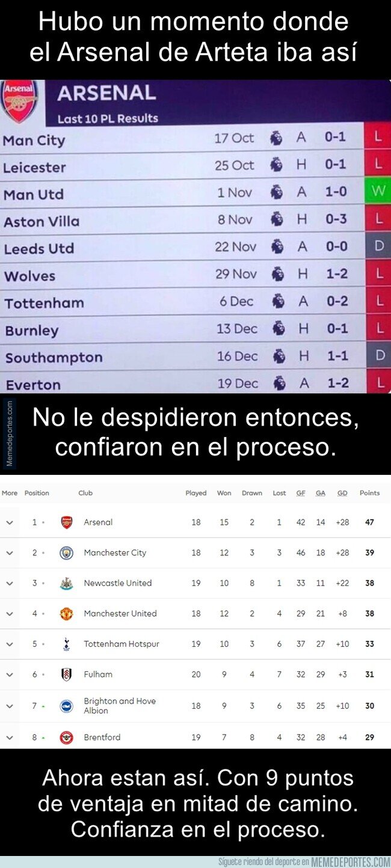The height and width of the screenshot is (868, 391).
Task: Click the Arsenal crest in the league table
Action: pyautogui.click(x=65, y=522)
